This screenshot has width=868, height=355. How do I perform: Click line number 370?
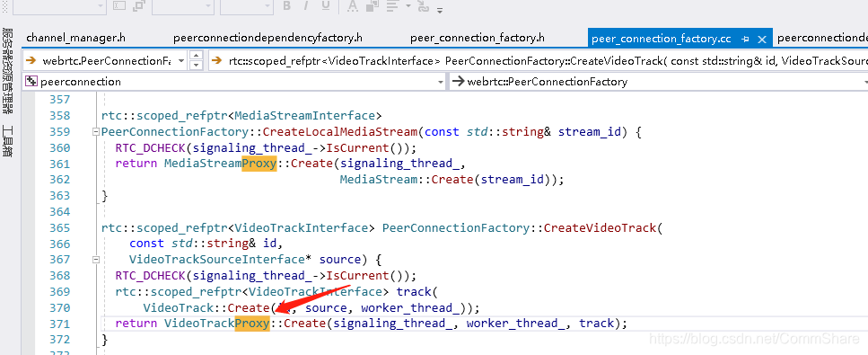click(x=60, y=308)
